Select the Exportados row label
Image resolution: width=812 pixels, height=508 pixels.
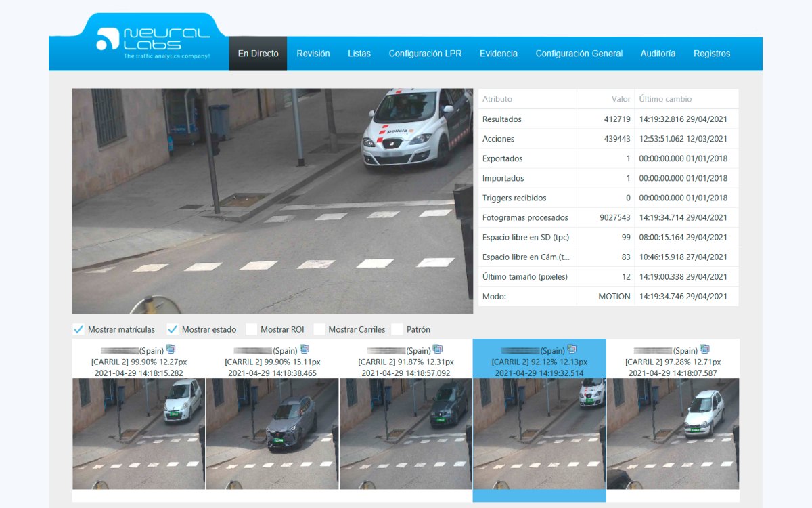tap(503, 158)
